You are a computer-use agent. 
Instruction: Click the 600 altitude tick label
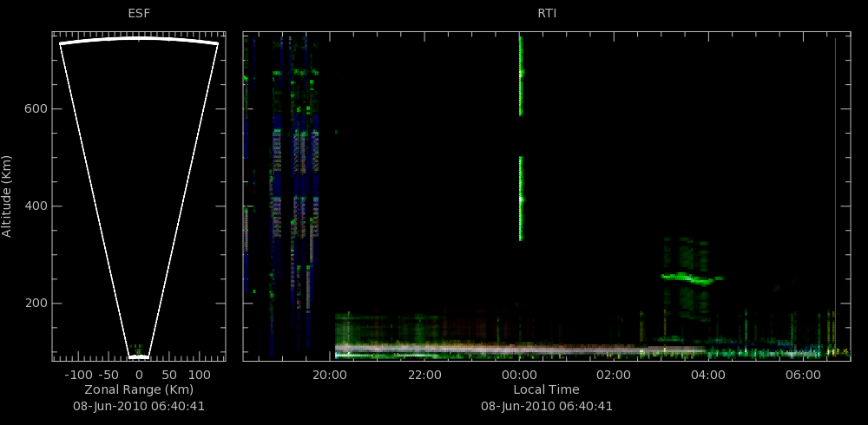click(x=35, y=109)
